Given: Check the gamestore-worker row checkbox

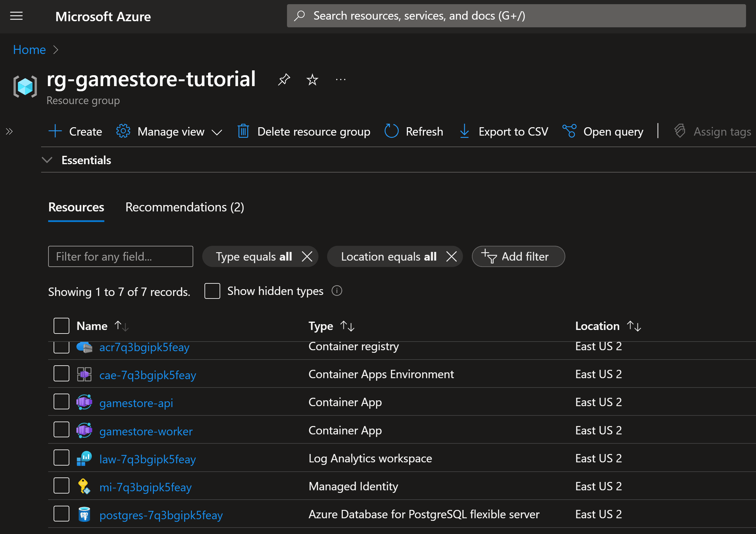Looking at the screenshot, I should click(x=61, y=430).
